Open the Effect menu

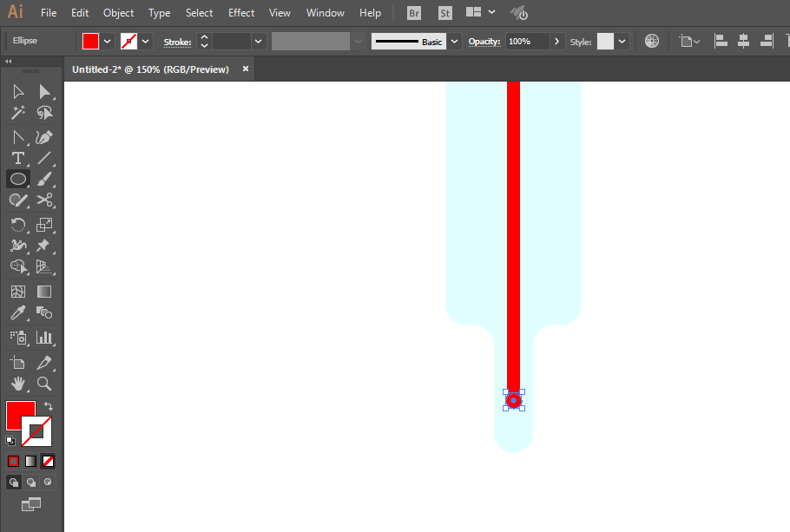point(241,13)
